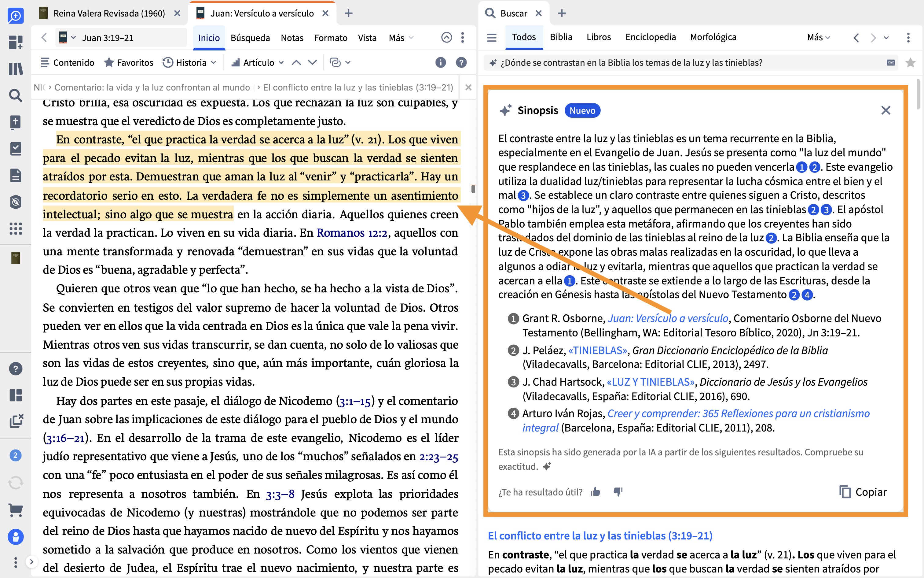The image size is (924, 578).
Task: Give thumbs up feedback on Sinopsis
Action: point(596,492)
